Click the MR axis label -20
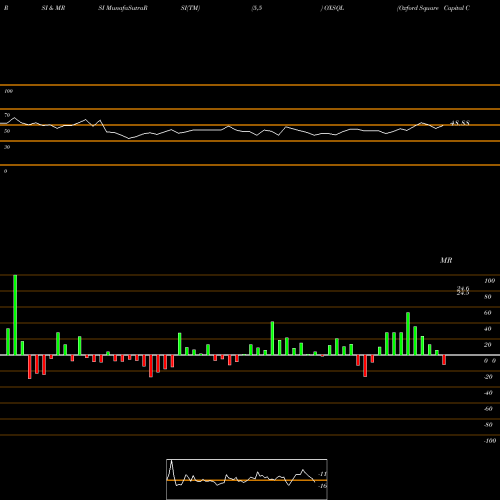 coord(488,377)
